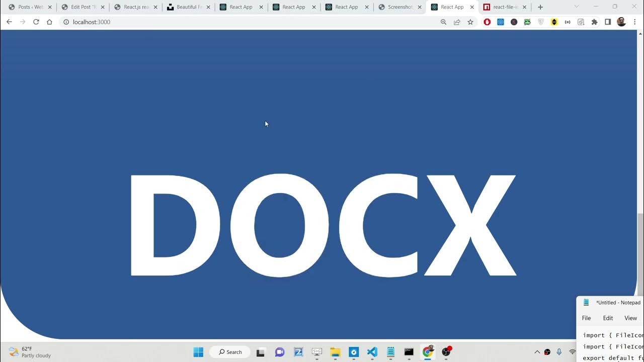The image size is (644, 362).
Task: Click the Windows taskbar Search button
Action: (x=230, y=352)
